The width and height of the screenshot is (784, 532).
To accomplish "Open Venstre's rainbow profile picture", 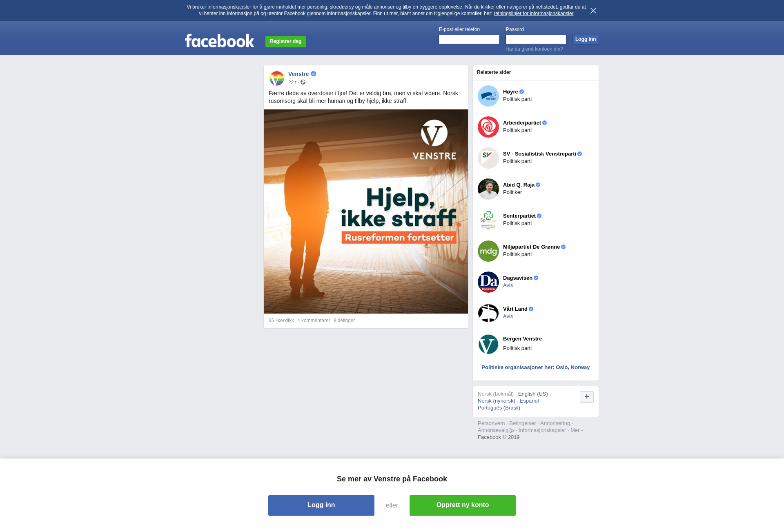I will [277, 78].
